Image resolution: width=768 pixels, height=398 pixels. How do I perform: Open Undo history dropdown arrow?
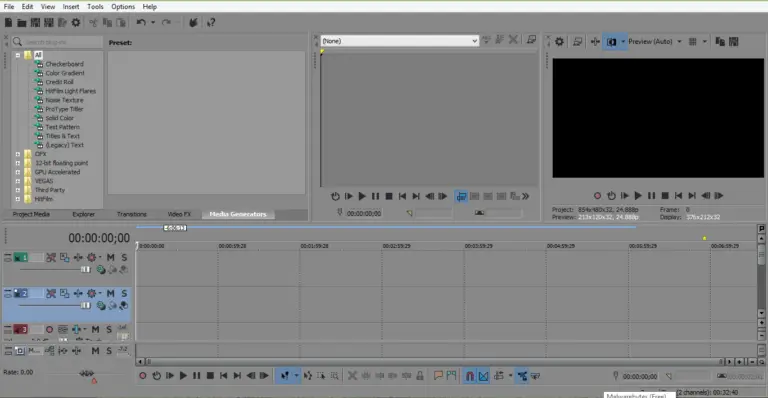(153, 23)
